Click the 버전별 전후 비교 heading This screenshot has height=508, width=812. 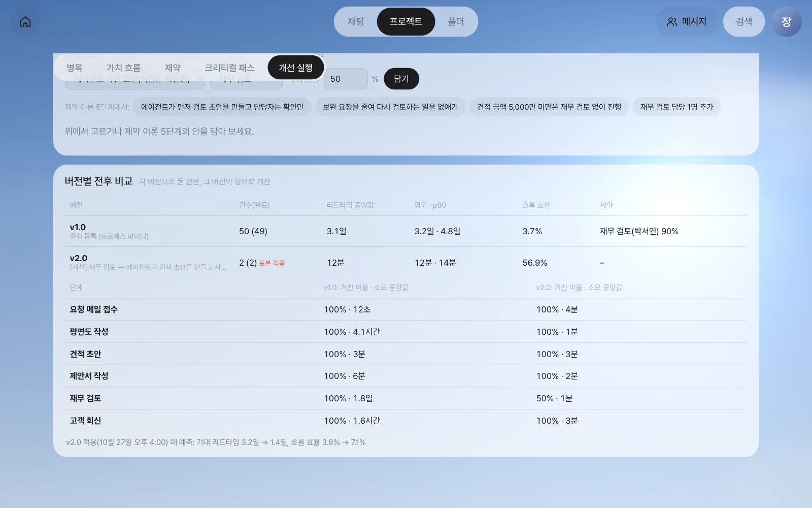click(x=98, y=181)
